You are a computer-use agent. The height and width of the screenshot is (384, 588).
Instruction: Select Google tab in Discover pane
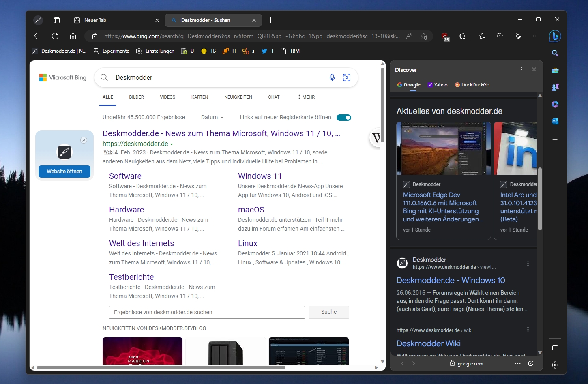point(409,85)
